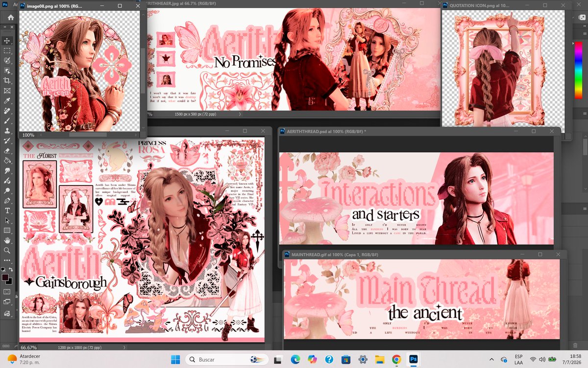Screen dimensions: 588x368
Task: Show hidden system tray icons
Action: [493, 360]
